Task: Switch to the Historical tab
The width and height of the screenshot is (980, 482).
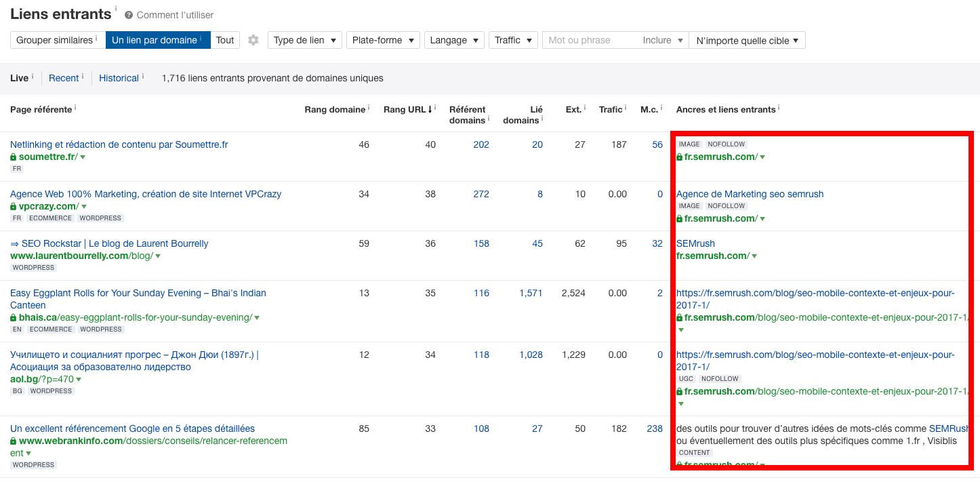Action: (x=119, y=78)
